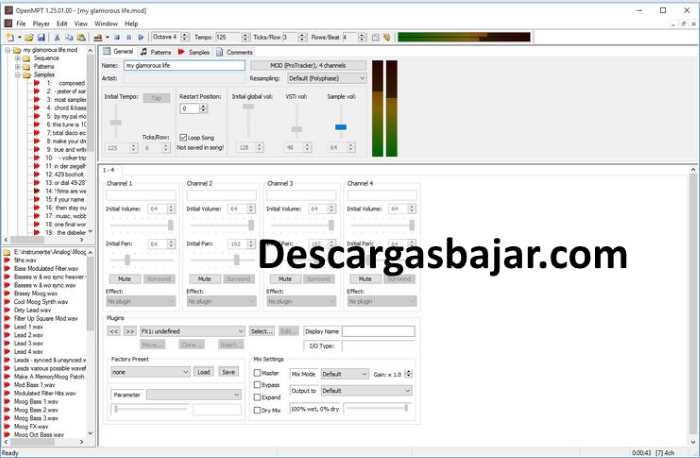Click the Cut scissors icon
Screen dimensions: 700x458
click(x=57, y=37)
